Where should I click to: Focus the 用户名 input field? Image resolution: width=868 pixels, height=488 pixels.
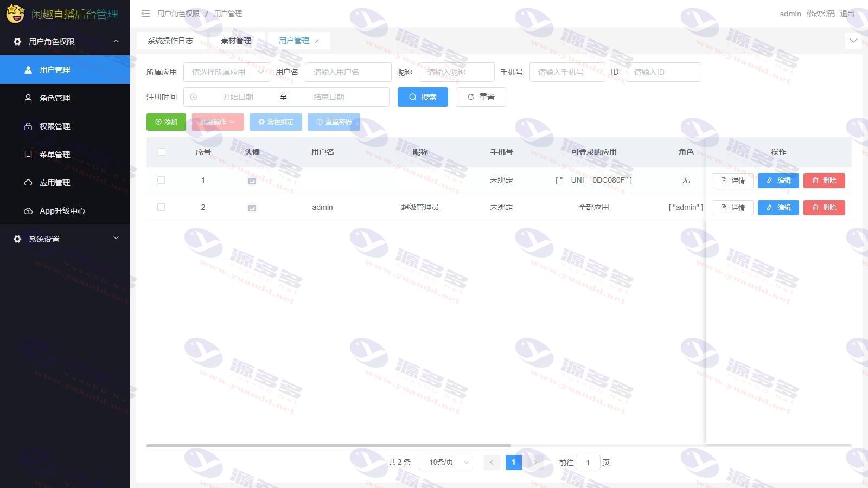coord(348,72)
